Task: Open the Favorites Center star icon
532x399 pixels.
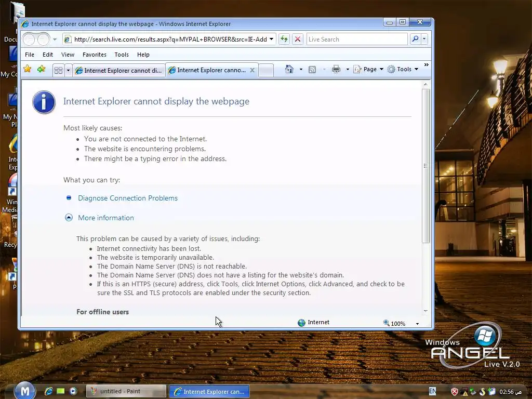Action: click(x=28, y=69)
